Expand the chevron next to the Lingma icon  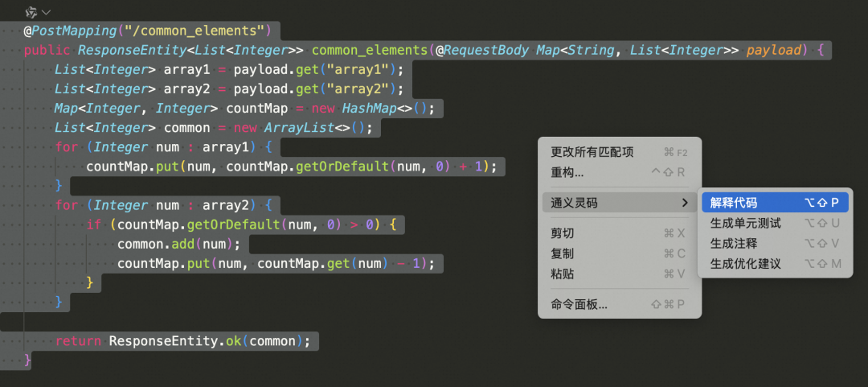pyautogui.click(x=47, y=12)
